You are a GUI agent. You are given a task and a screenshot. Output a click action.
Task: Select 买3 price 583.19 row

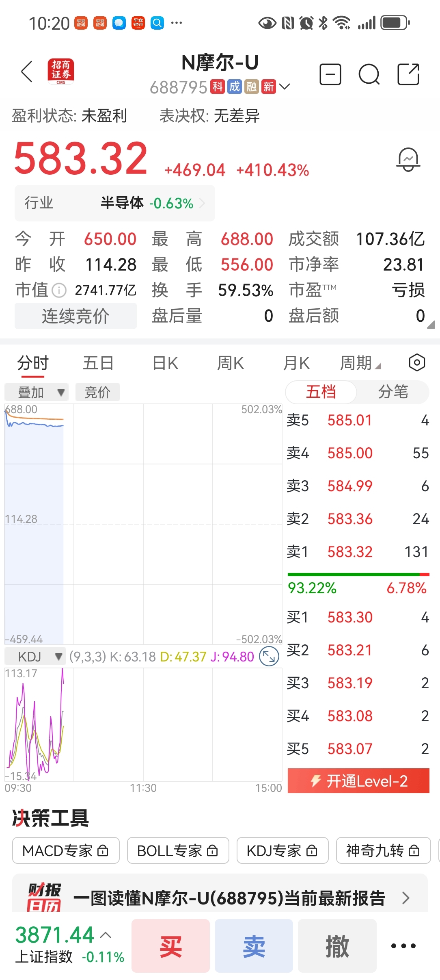pos(358,683)
